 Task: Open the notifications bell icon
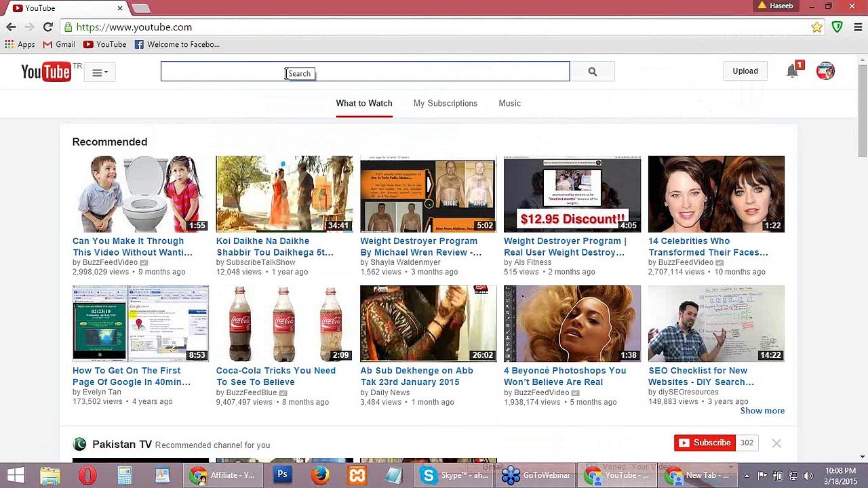[792, 71]
